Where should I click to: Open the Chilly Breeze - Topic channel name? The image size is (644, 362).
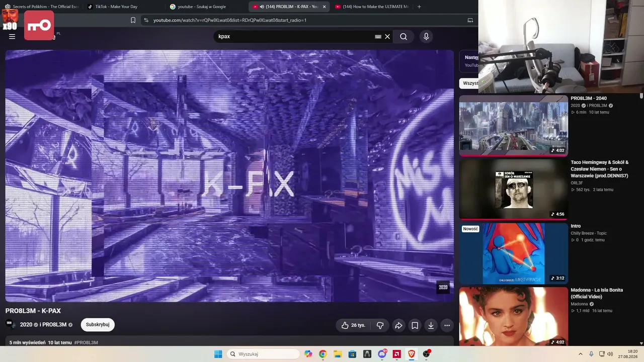pyautogui.click(x=588, y=233)
